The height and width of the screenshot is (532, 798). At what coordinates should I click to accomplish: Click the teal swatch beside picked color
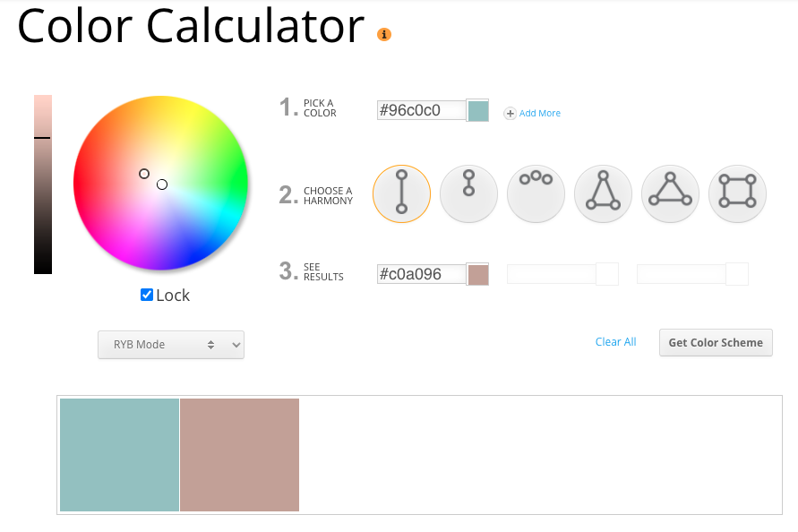pyautogui.click(x=478, y=111)
